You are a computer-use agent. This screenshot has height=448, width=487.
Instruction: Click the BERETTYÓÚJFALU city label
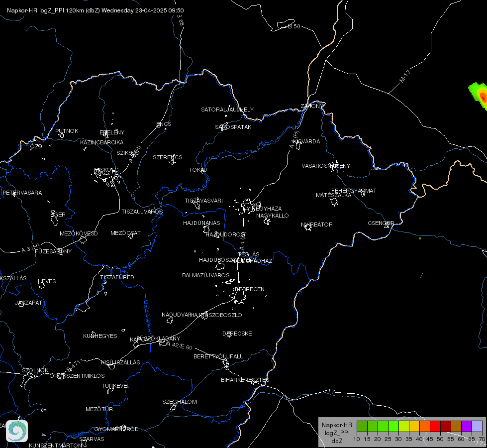[x=219, y=356]
